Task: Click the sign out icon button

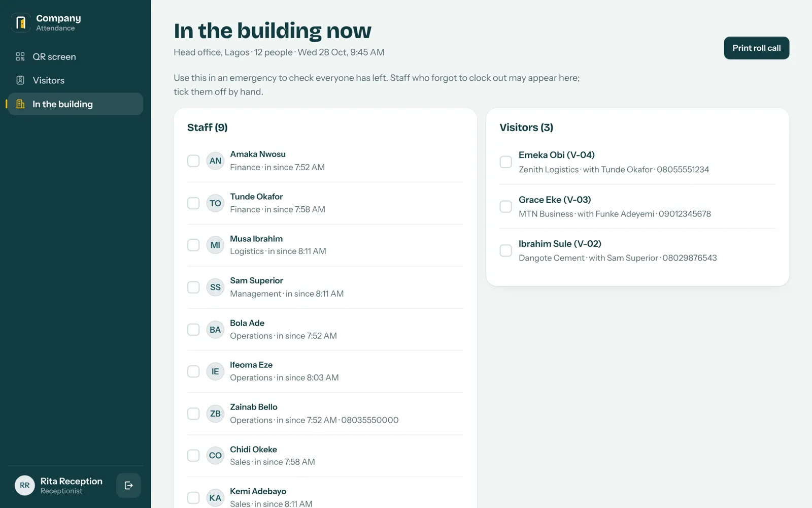Action: [x=128, y=486]
